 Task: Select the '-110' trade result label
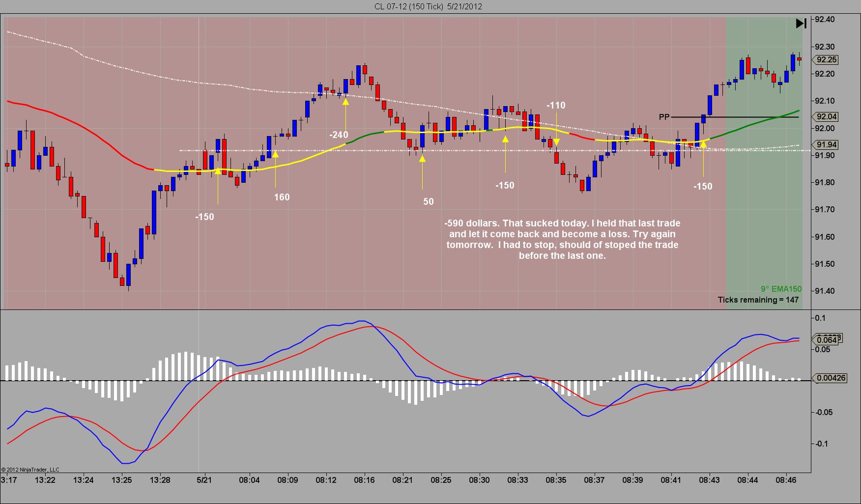tap(556, 105)
